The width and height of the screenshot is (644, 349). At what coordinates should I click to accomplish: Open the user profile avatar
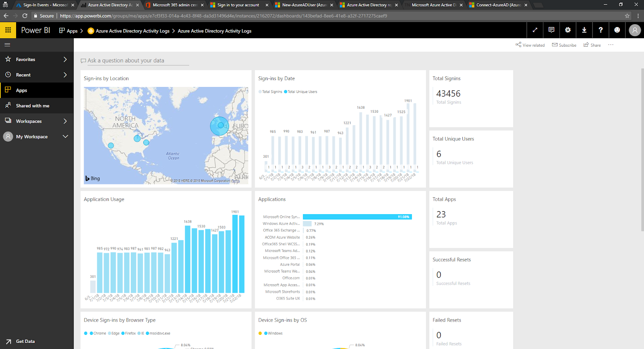point(635,30)
